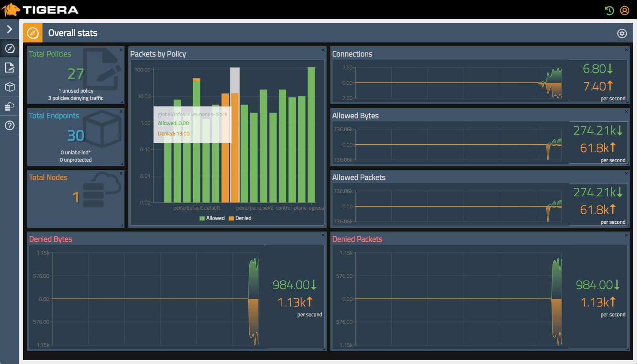This screenshot has height=364, width=637.
Task: Click the Tigera logo in the header
Action: (39, 10)
